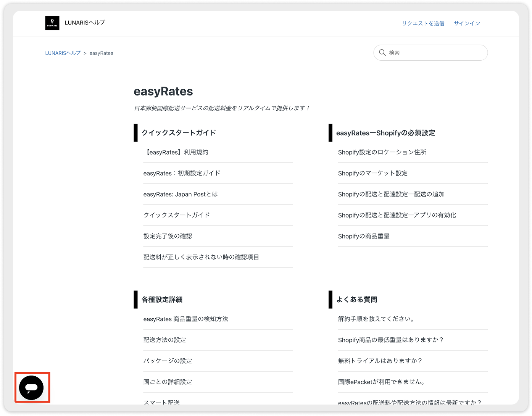Open 【easyRates】利用規約 article
This screenshot has height=416, width=532.
(176, 152)
